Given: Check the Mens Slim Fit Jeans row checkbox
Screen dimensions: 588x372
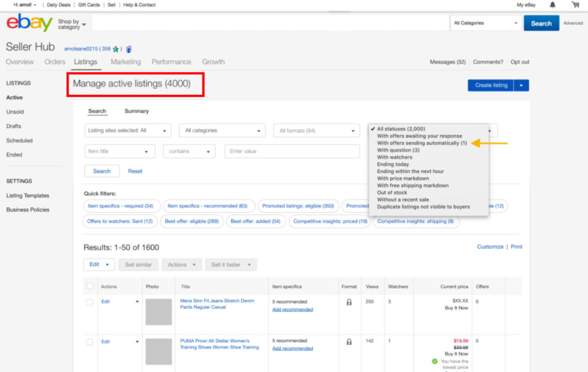Looking at the screenshot, I should coord(90,302).
